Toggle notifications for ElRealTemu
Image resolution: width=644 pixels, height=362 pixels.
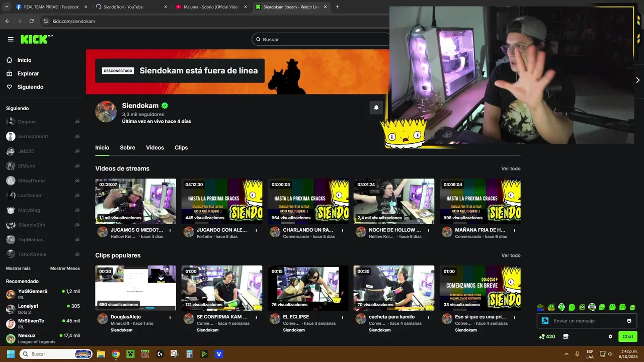tap(77, 180)
